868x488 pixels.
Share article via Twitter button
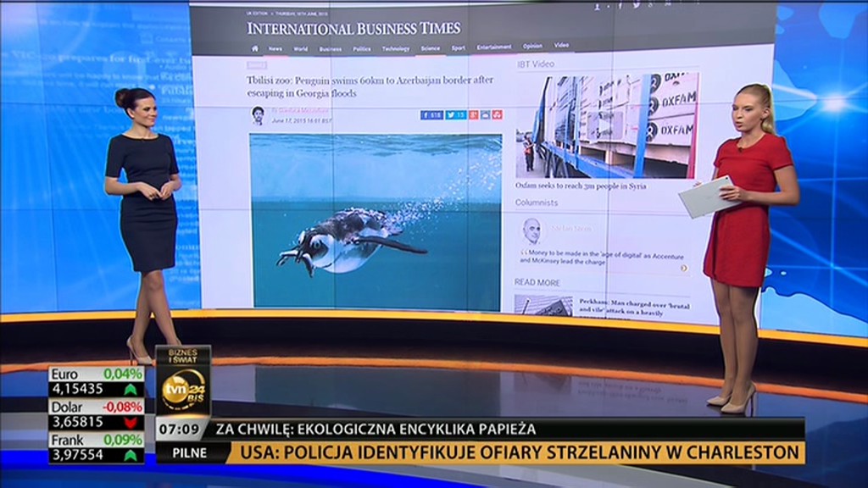(x=455, y=115)
